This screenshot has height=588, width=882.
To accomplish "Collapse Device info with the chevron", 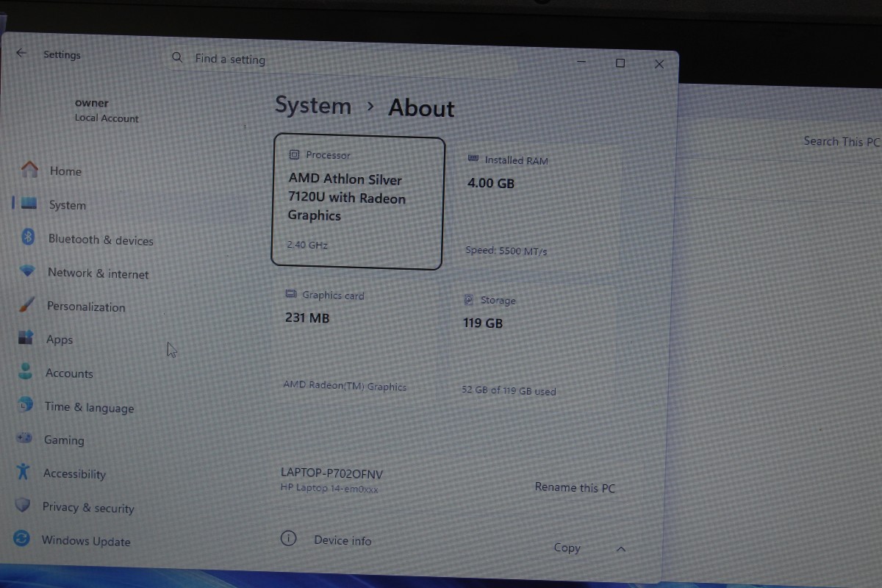I will [x=621, y=549].
